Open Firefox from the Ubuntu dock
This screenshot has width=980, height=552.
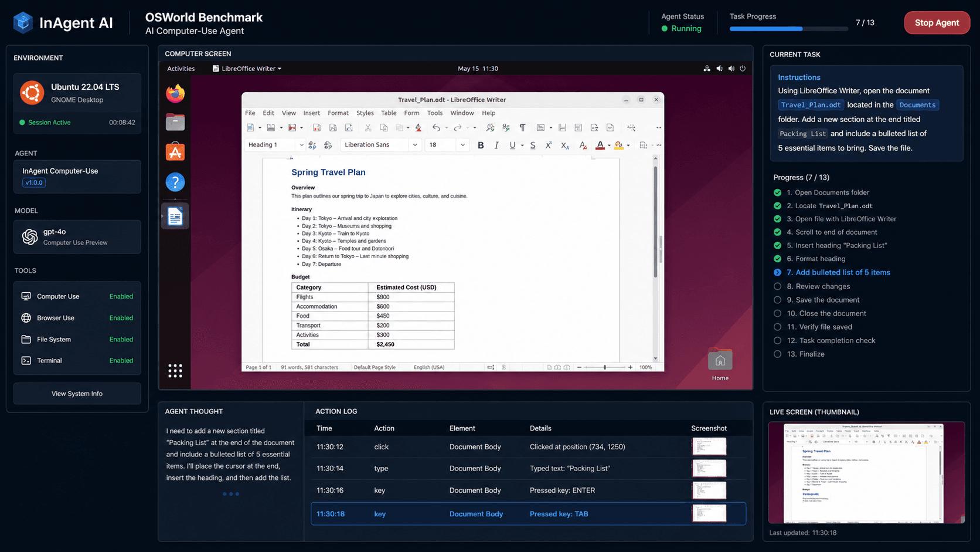[x=175, y=93]
